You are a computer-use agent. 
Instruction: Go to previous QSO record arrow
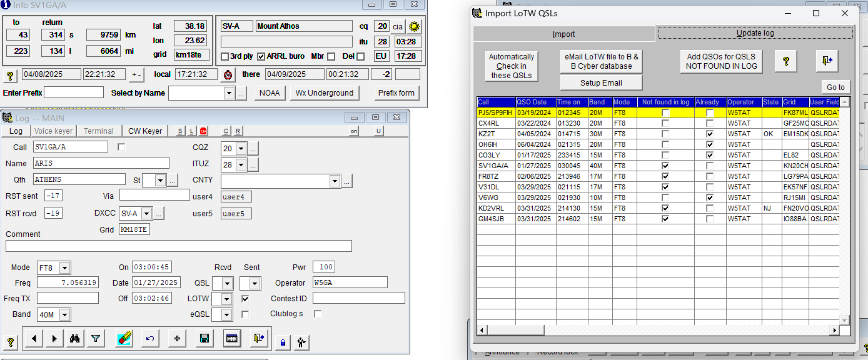[x=34, y=338]
